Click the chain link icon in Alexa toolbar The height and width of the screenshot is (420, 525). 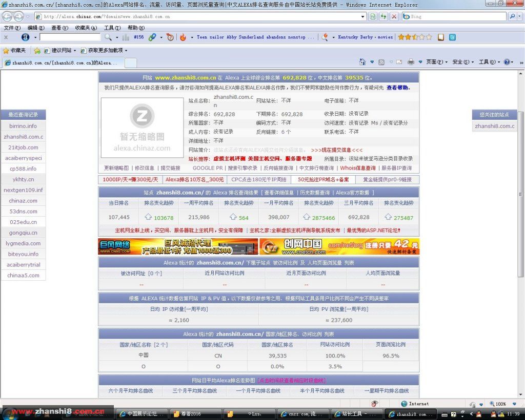tap(152, 37)
